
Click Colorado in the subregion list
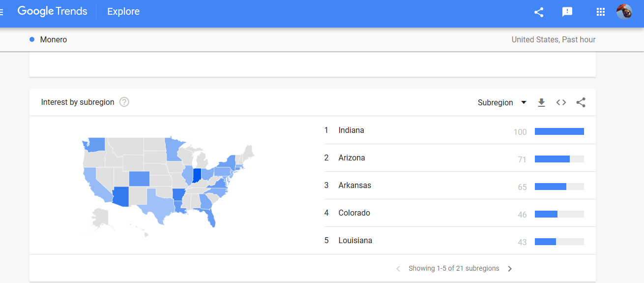[x=354, y=213]
